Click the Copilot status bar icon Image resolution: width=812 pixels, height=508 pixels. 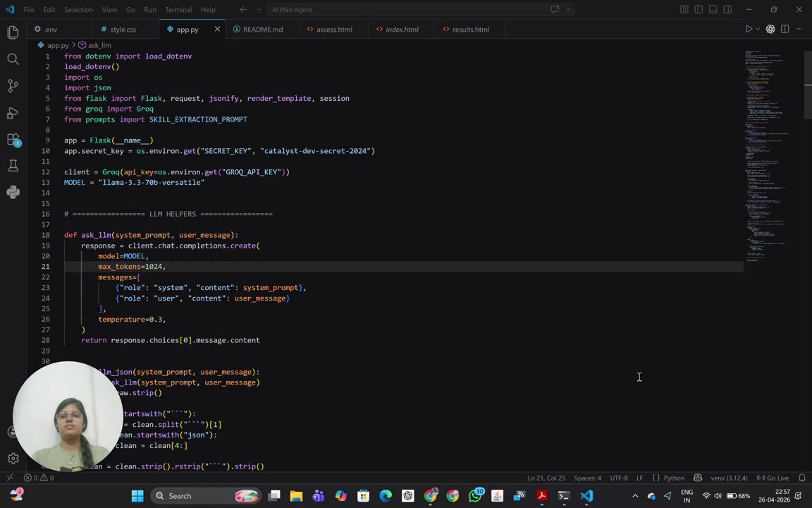[x=698, y=478]
